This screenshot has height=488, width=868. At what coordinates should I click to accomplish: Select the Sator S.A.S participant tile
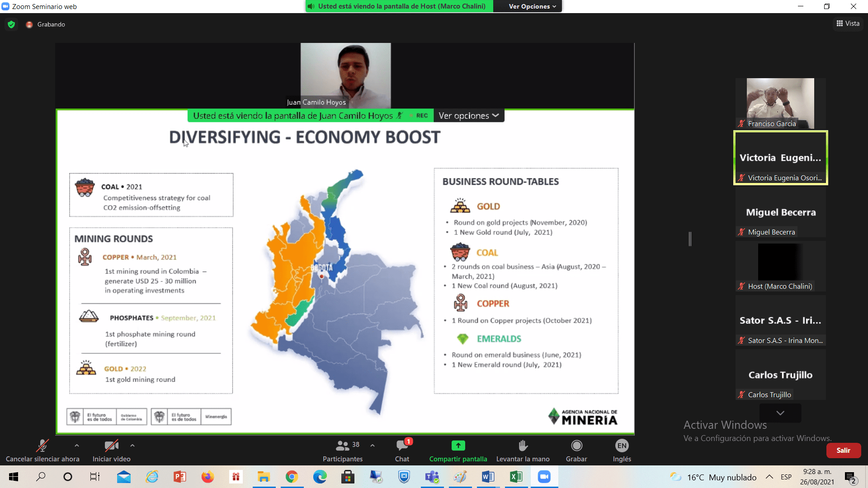(781, 320)
